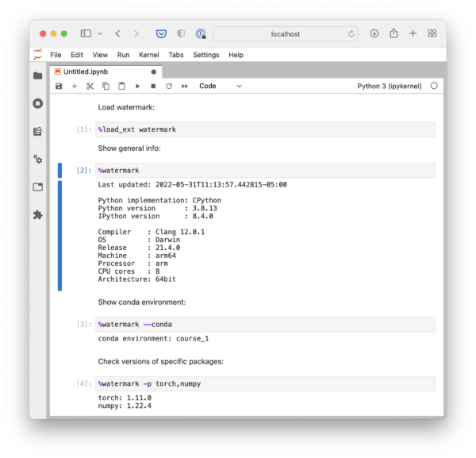Open the file browser folder sidebar icon
476x458 pixels.
click(37, 75)
